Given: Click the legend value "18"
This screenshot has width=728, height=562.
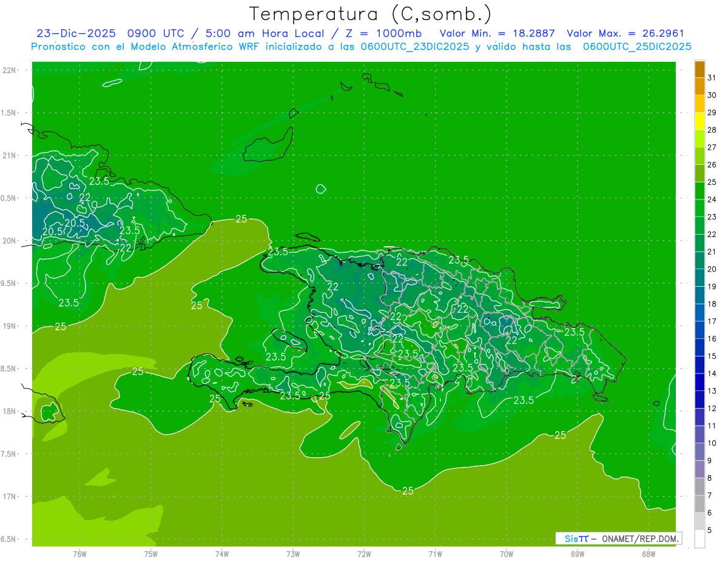Looking at the screenshot, I should (x=712, y=304).
